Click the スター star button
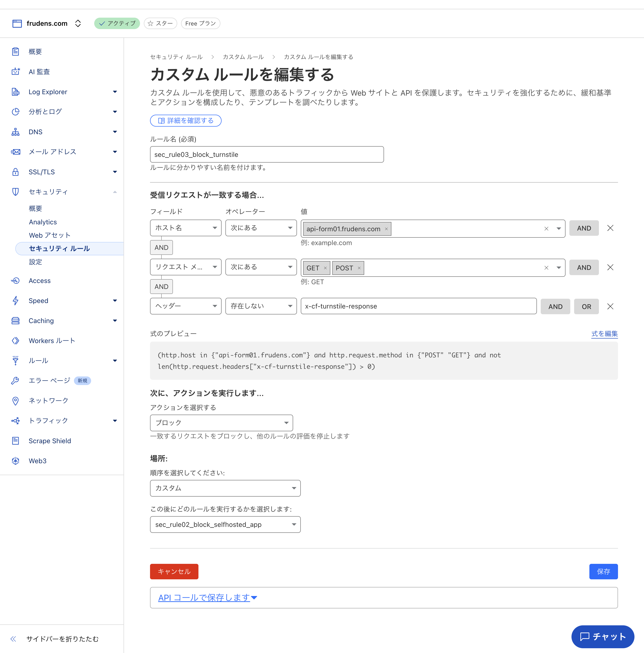The height and width of the screenshot is (653, 644). [x=160, y=23]
